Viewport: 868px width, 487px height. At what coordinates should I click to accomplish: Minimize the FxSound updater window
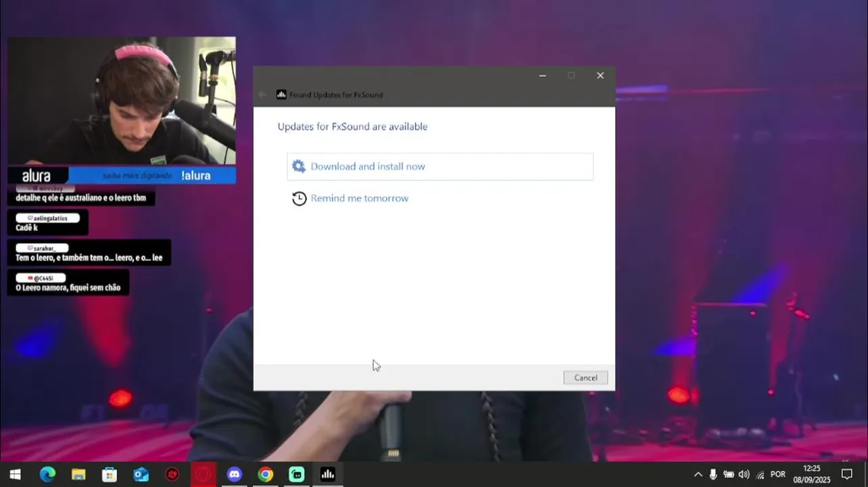[x=542, y=76]
